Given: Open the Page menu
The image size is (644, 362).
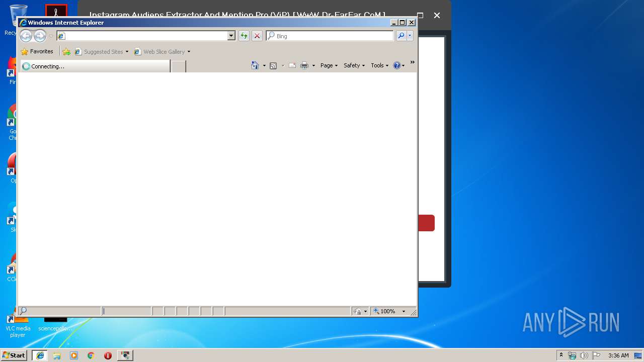Looking at the screenshot, I should (x=329, y=65).
